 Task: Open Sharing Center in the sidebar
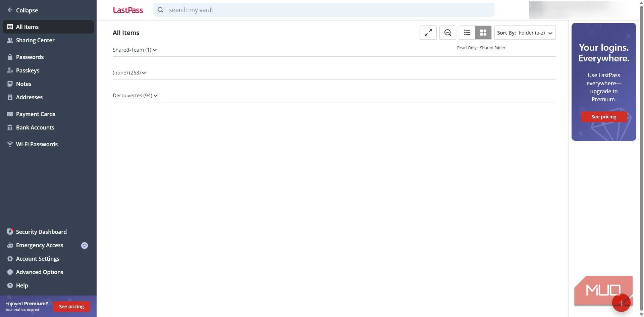pos(48,40)
